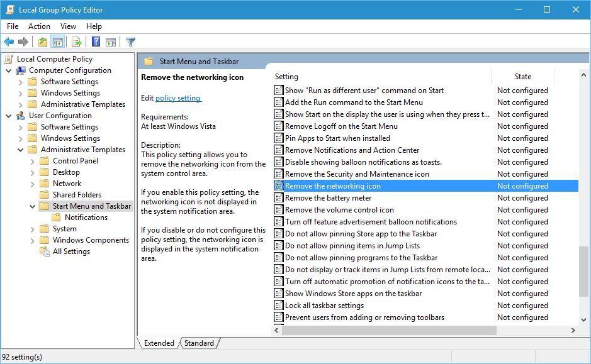
Task: Click policy icon for Pin Apps to Start when installed
Action: pos(278,138)
